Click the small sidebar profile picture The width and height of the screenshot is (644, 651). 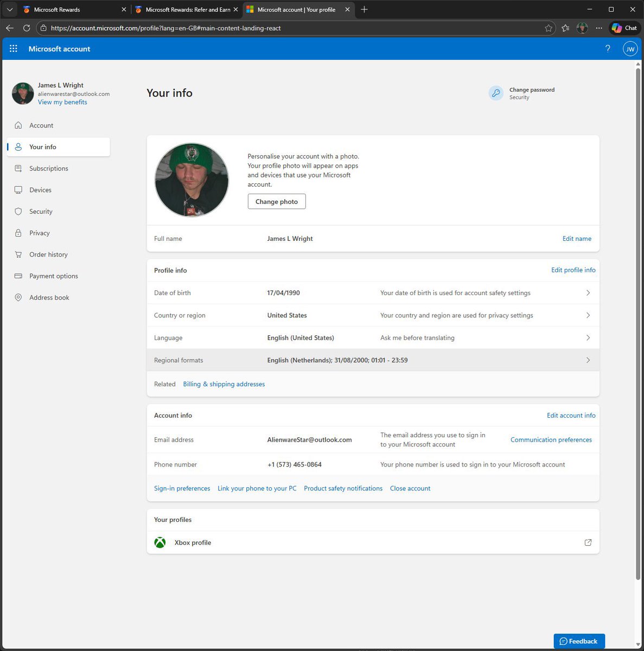pyautogui.click(x=23, y=93)
